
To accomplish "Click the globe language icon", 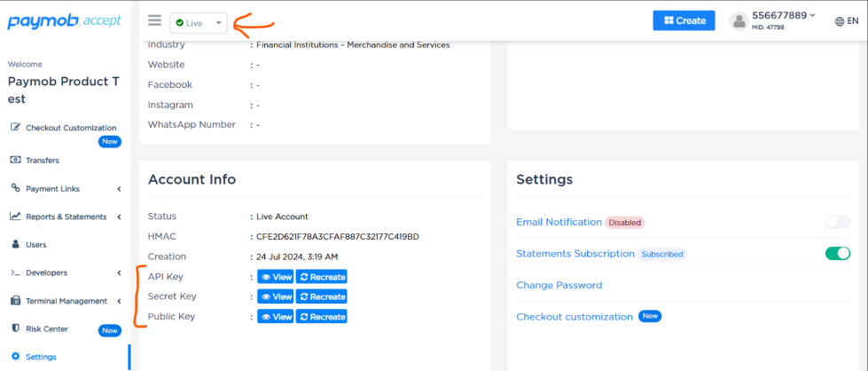I will (841, 21).
